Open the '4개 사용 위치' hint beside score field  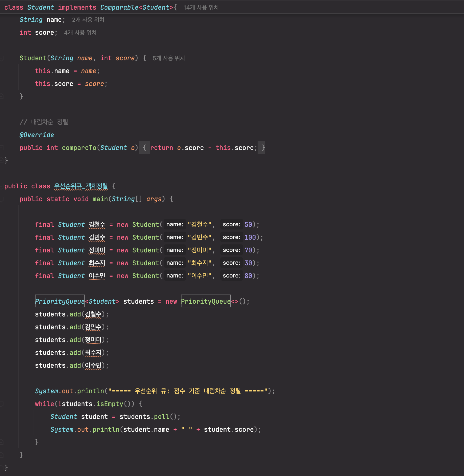[80, 33]
